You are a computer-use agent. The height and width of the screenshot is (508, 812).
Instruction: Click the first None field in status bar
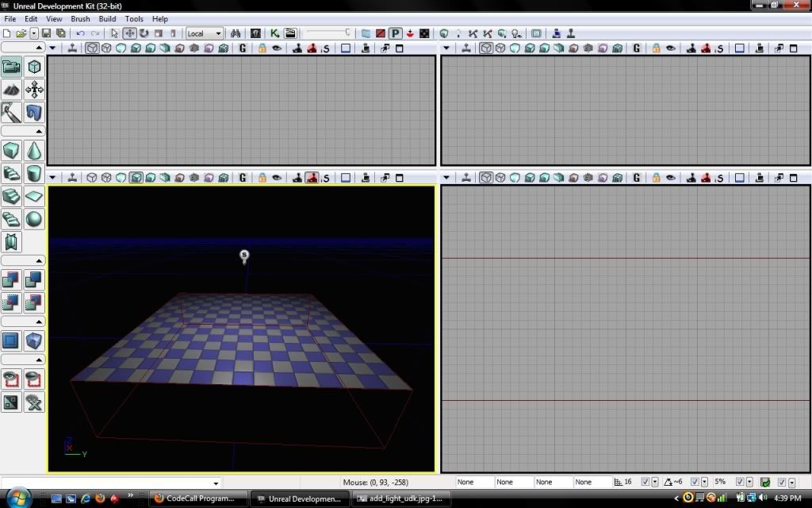point(474,482)
